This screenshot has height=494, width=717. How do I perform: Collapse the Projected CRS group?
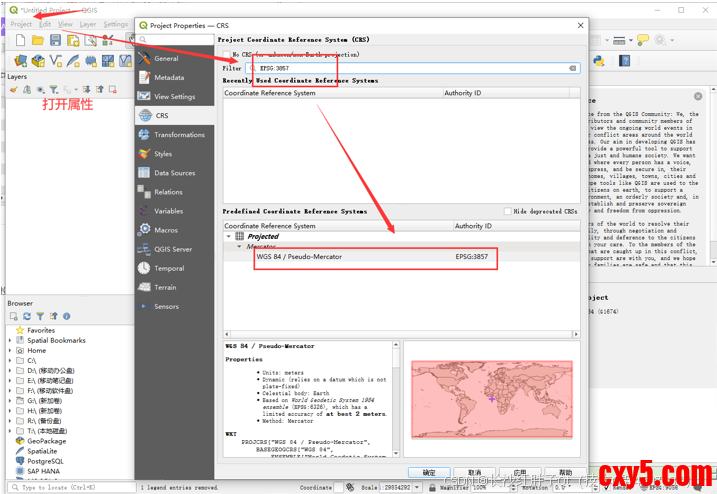click(228, 236)
